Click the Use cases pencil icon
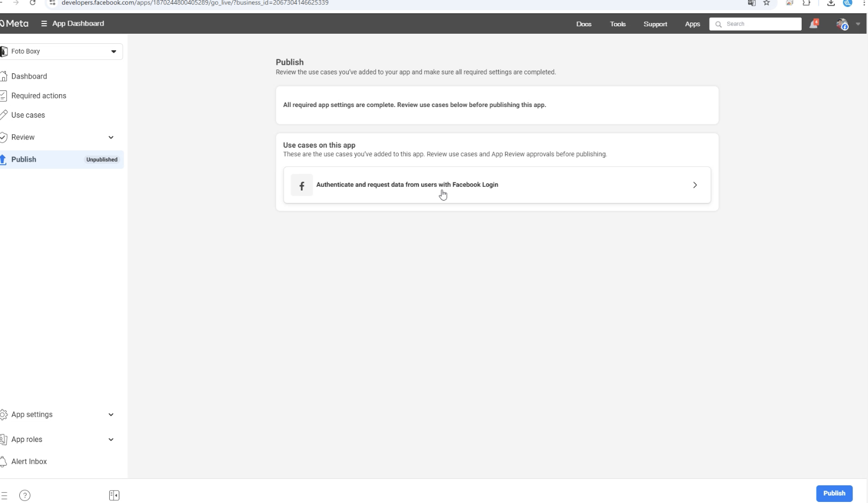 (3, 115)
